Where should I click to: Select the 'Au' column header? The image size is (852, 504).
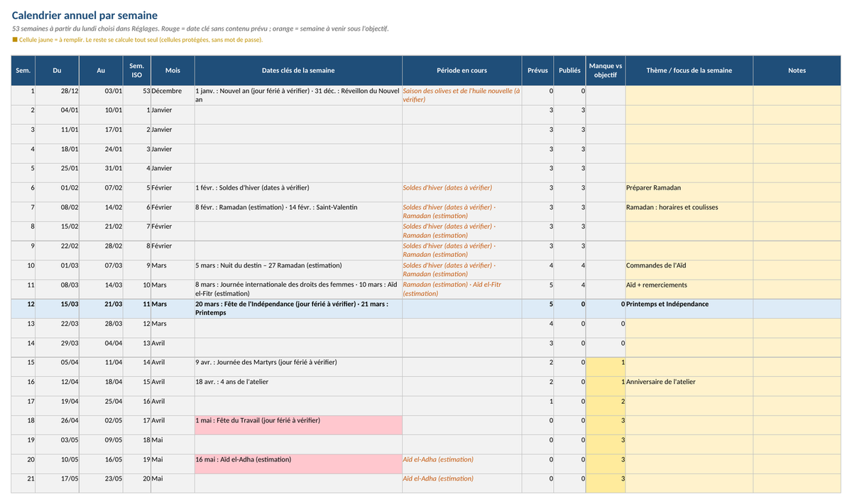coord(102,70)
